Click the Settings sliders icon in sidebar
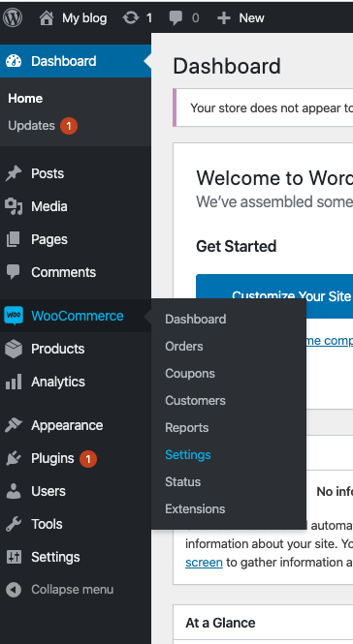 (x=14, y=557)
